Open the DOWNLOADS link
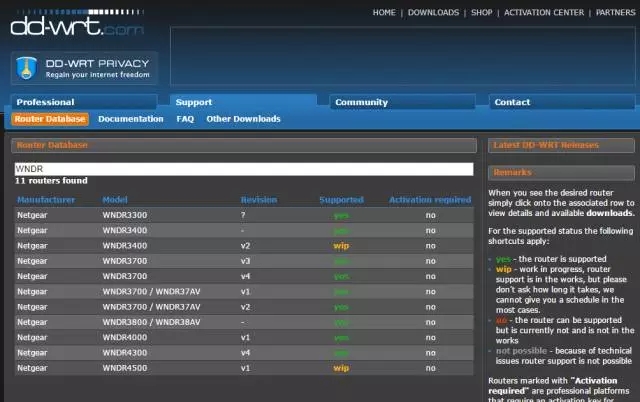The image size is (640, 402). click(x=433, y=13)
